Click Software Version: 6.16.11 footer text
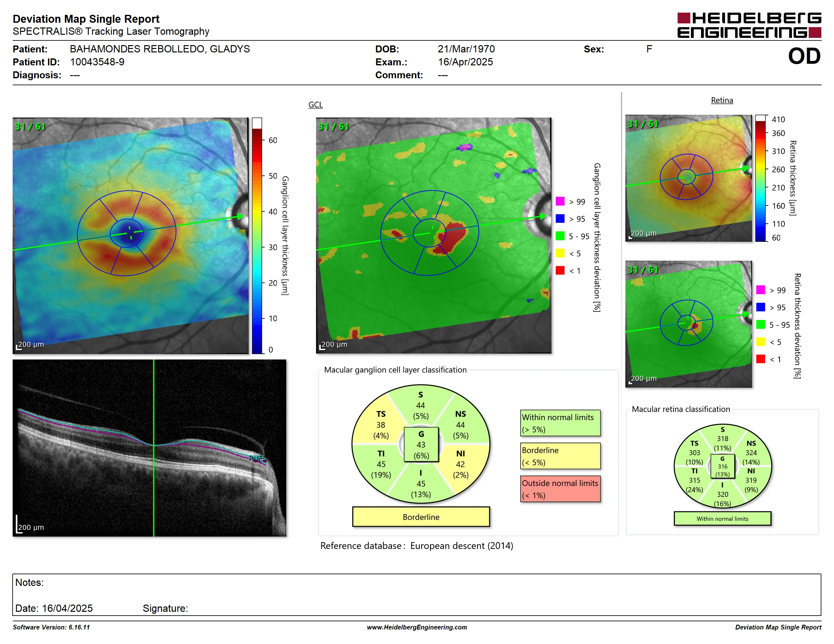This screenshot has width=834, height=644. click(x=51, y=627)
